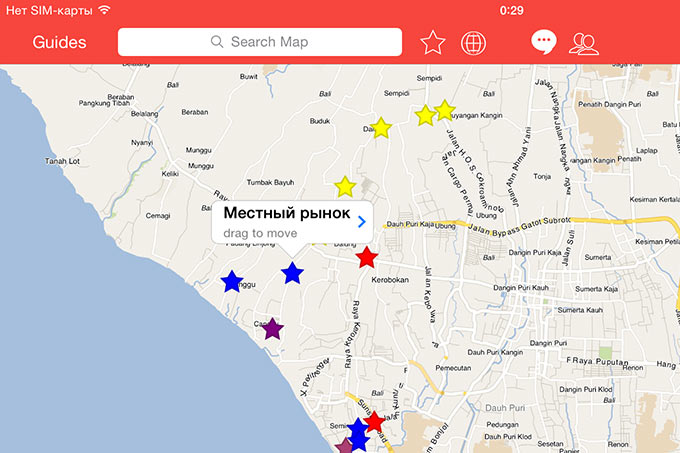Tap the Buwit map label

click(x=248, y=77)
